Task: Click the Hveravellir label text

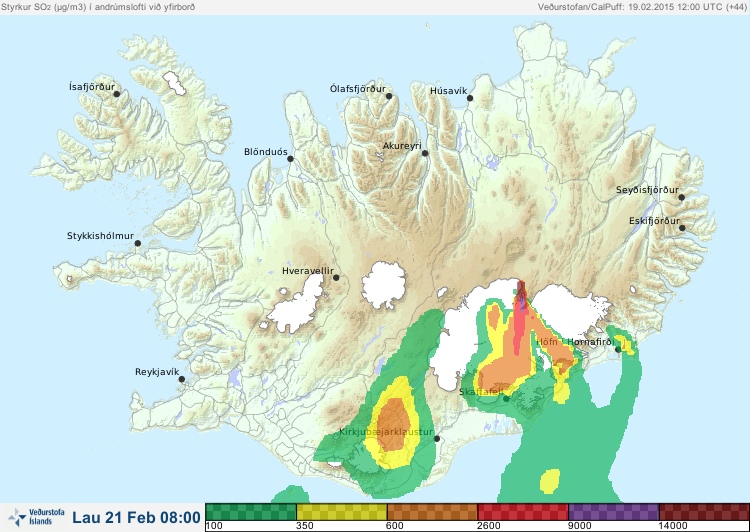Action: point(308,271)
